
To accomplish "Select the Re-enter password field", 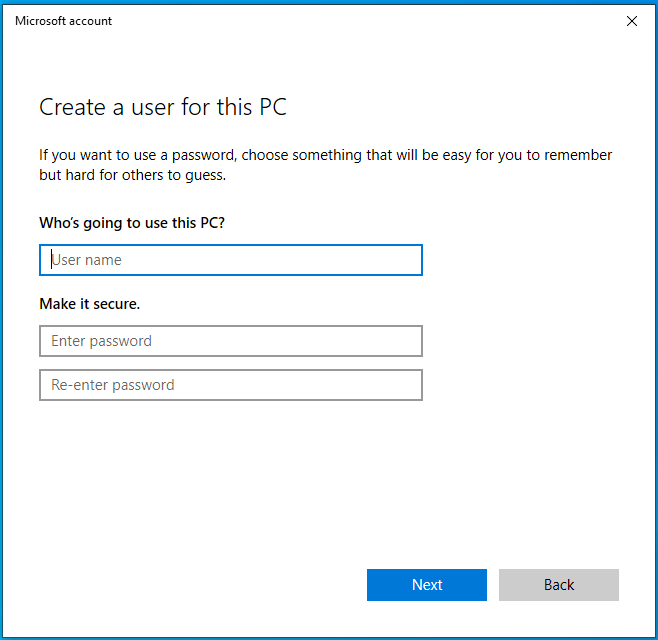I will pyautogui.click(x=231, y=385).
